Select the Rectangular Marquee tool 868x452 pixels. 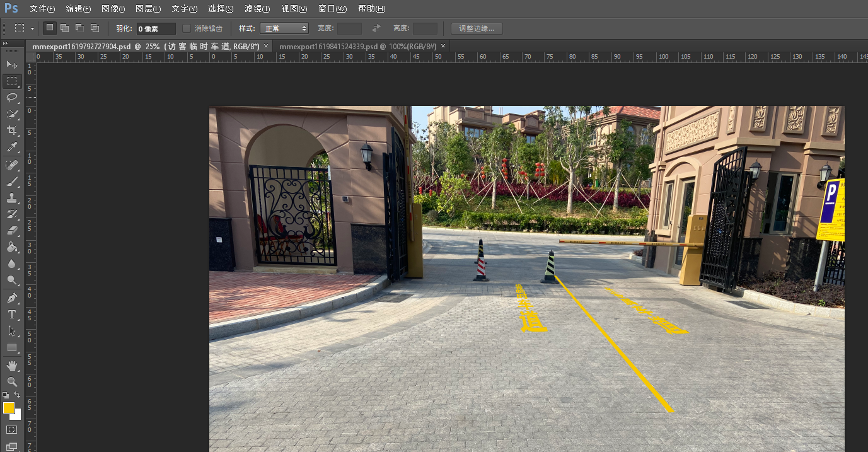[x=12, y=81]
